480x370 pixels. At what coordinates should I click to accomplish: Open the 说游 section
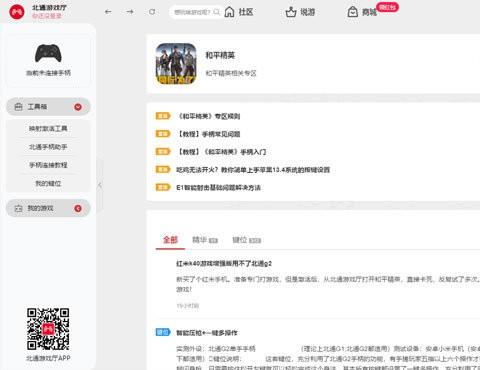(300, 12)
